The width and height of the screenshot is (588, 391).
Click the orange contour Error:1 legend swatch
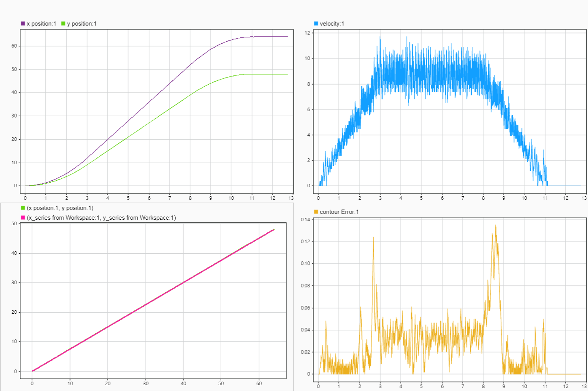tap(316, 212)
